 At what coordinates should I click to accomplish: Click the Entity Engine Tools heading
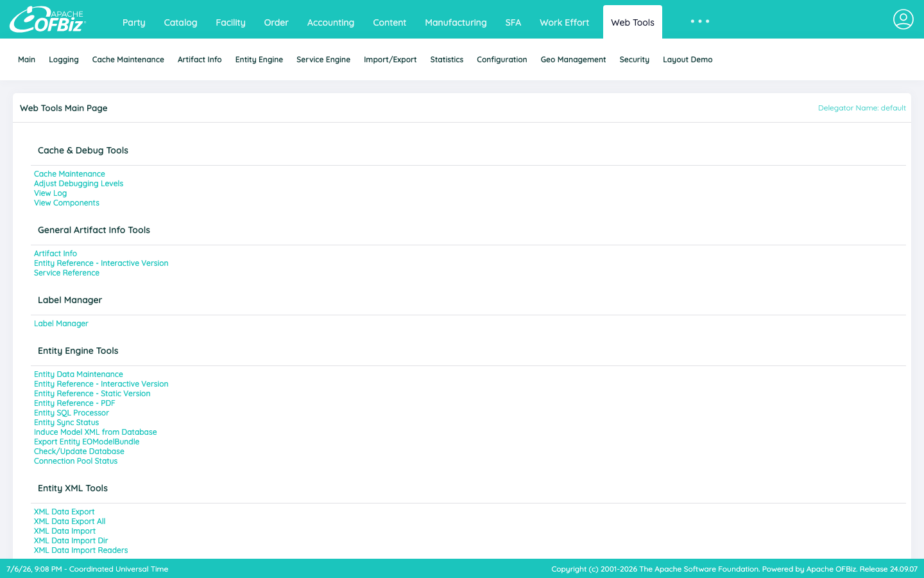point(78,351)
